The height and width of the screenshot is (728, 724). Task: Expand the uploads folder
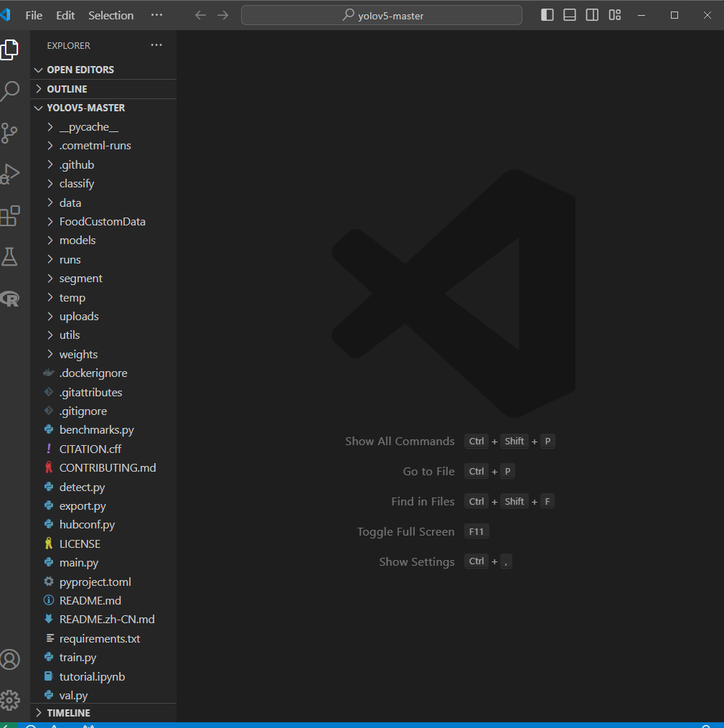tap(103, 316)
